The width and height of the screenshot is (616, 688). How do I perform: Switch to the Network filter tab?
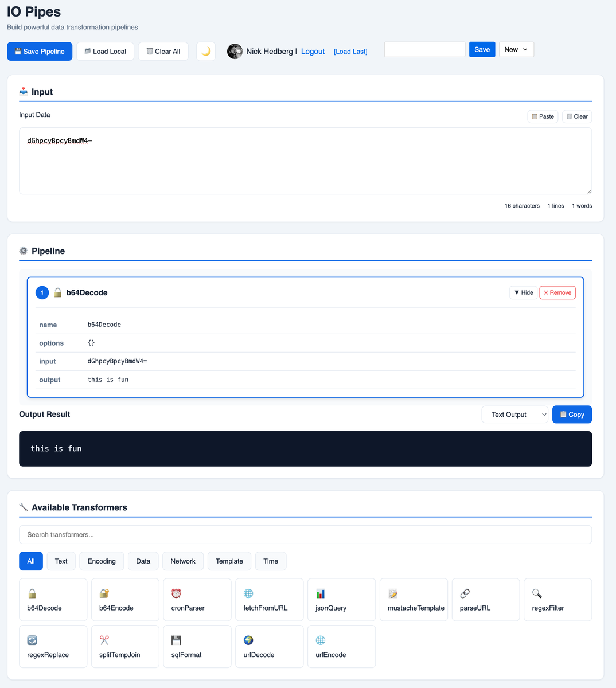(183, 561)
